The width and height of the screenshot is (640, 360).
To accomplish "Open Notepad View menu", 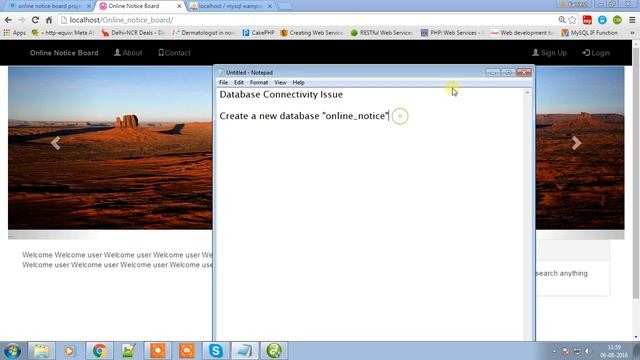I will 280,82.
